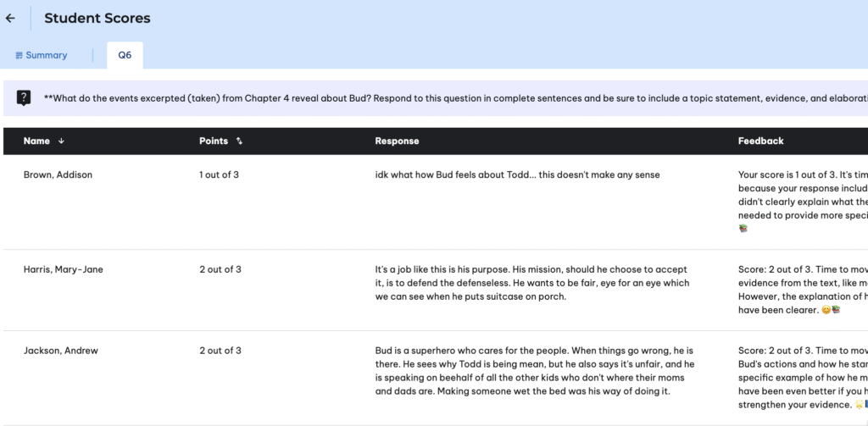Click the question mark prompt icon
Viewport: 868px width, 426px height.
click(x=24, y=98)
